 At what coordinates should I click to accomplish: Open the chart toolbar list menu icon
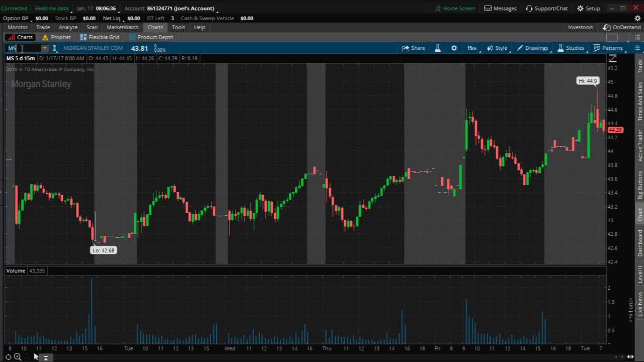[x=637, y=48]
